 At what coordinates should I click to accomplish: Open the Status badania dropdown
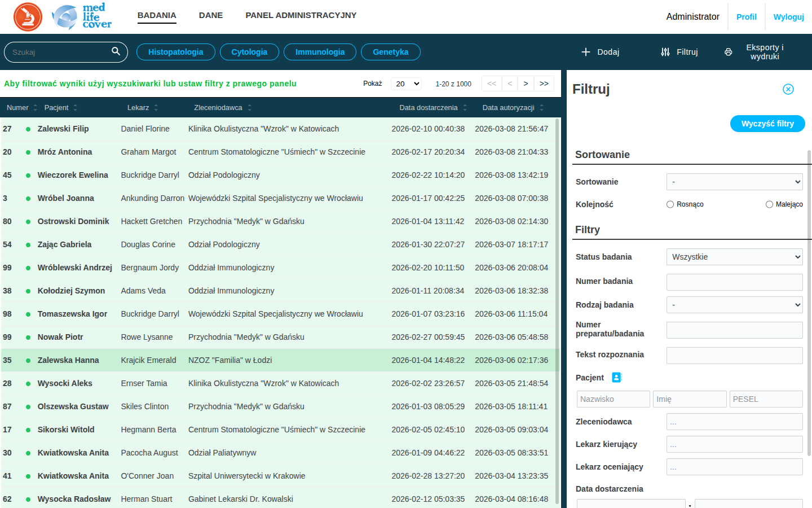[734, 257]
